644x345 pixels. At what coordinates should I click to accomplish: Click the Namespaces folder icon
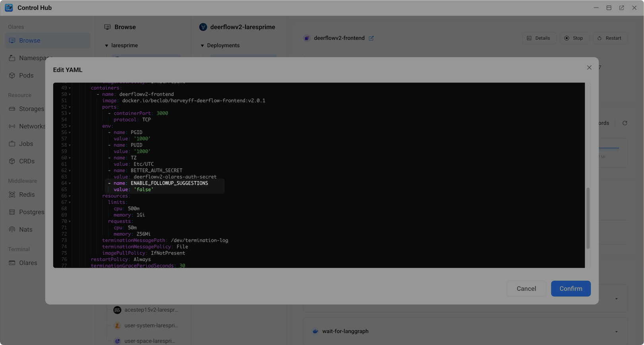click(x=12, y=58)
